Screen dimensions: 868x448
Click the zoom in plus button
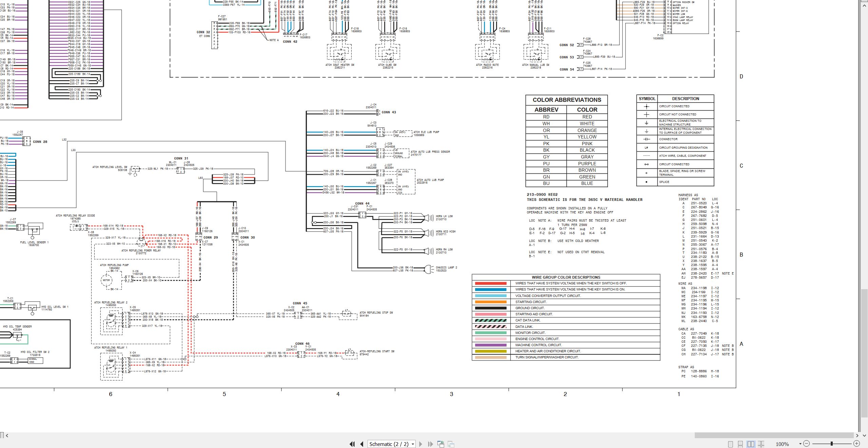856,444
